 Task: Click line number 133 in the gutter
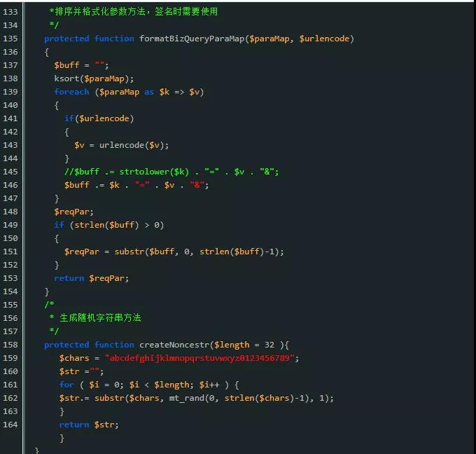[10, 12]
